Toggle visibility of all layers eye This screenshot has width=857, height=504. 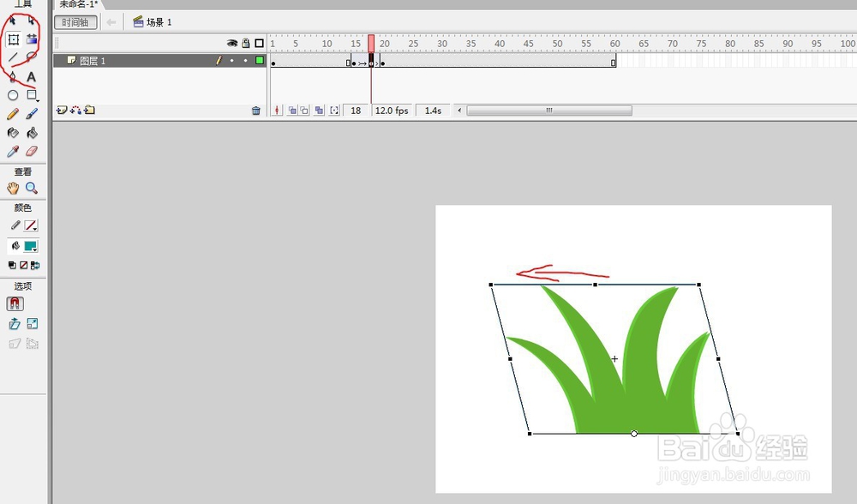click(232, 43)
